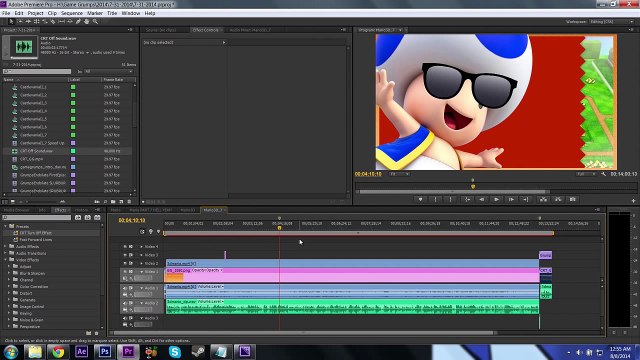The width and height of the screenshot is (640, 360).
Task: Click the timeline timecode 00:04:10:10
Action: click(132, 220)
